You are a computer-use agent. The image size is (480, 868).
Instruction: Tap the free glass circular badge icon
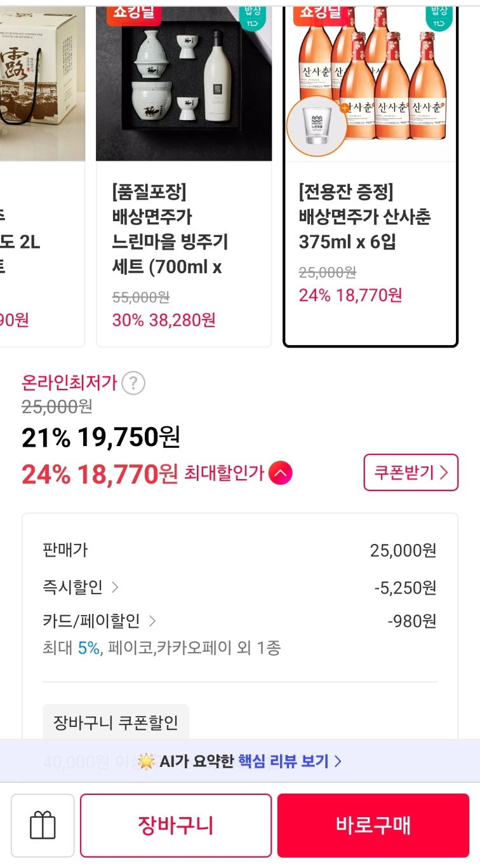317,126
